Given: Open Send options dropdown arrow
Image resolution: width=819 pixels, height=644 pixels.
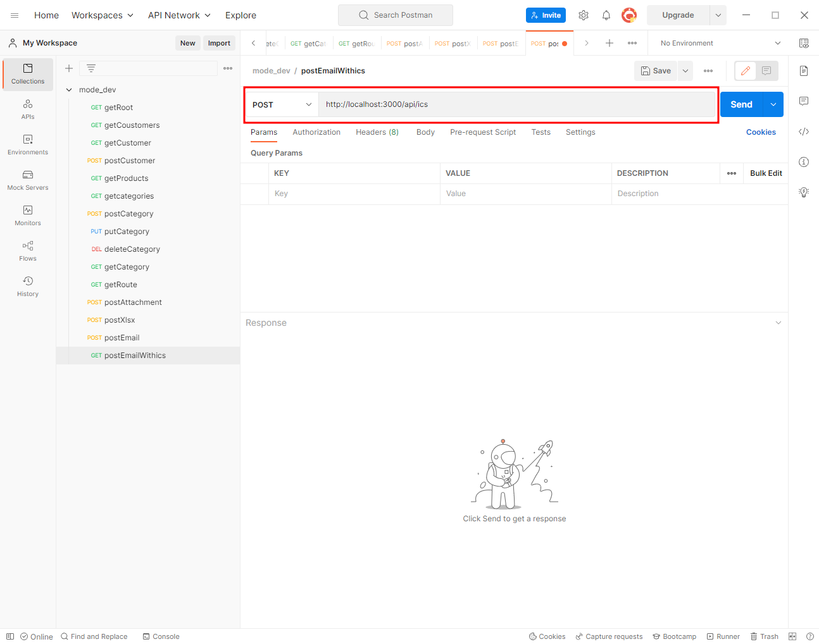Looking at the screenshot, I should pos(773,104).
